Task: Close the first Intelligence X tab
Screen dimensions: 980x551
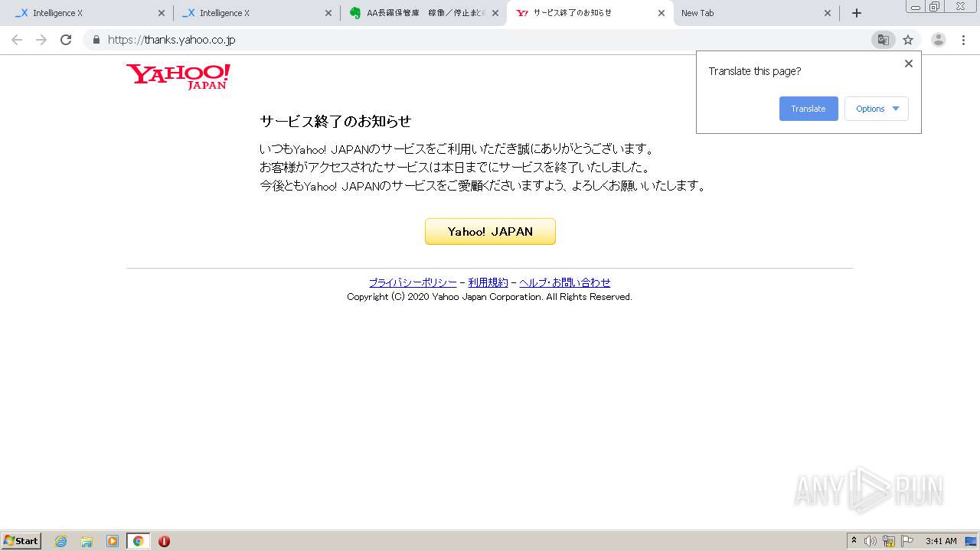Action: tap(162, 13)
